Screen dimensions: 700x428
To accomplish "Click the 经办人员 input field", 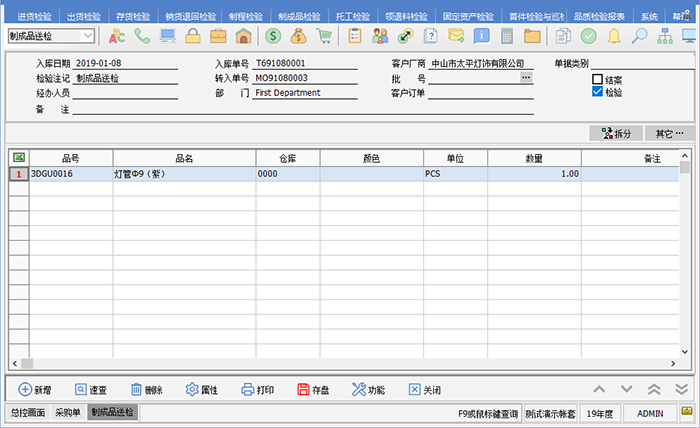I will (125, 93).
